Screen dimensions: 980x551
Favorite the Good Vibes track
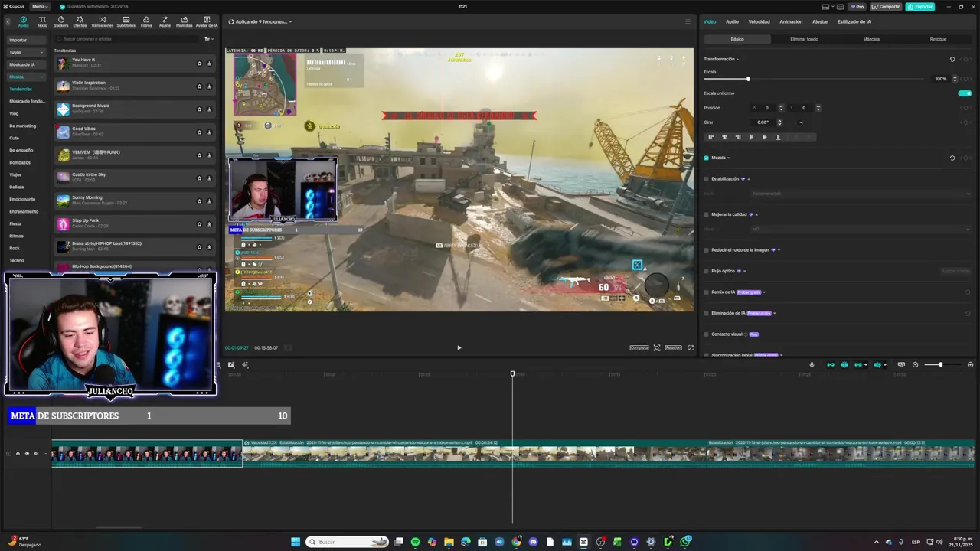click(199, 132)
